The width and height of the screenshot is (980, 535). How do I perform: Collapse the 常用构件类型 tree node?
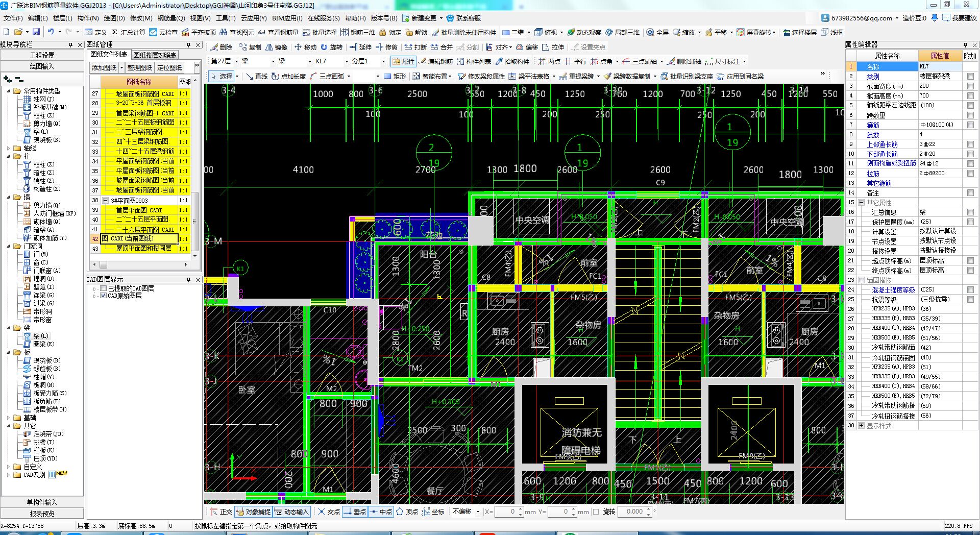[9, 91]
